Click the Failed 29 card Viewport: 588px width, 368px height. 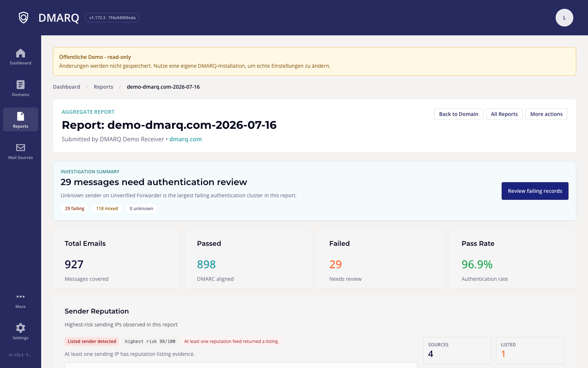[x=381, y=259]
